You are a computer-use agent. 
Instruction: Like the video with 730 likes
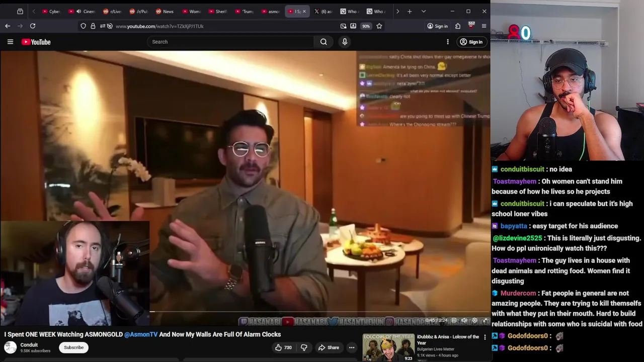pyautogui.click(x=283, y=347)
